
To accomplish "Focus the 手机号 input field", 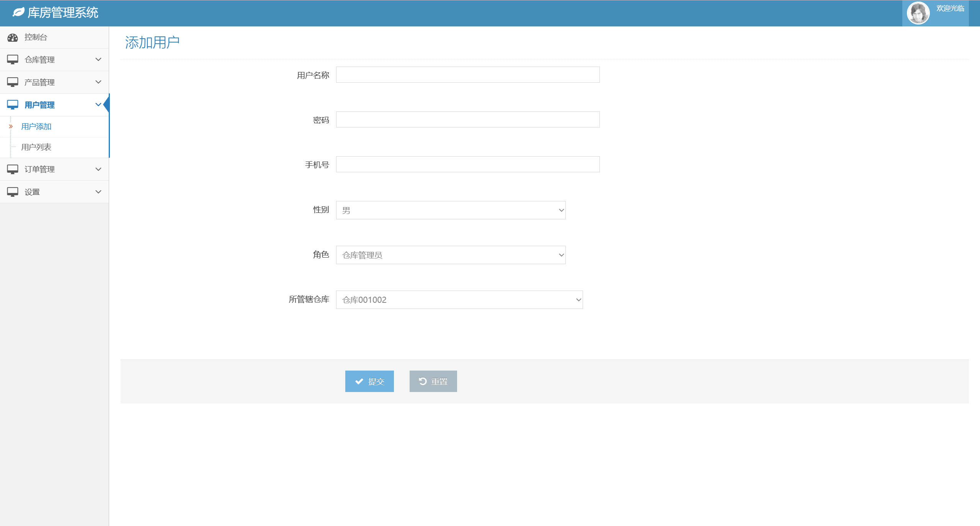I will point(467,165).
